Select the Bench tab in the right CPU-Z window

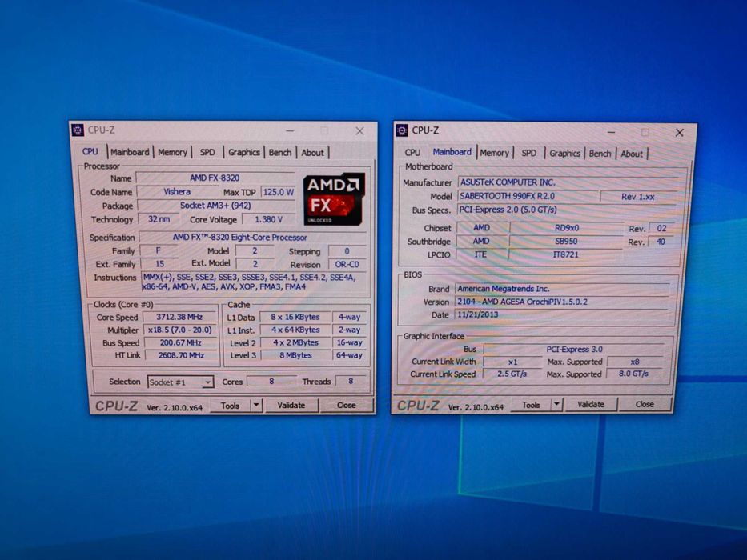tap(600, 154)
